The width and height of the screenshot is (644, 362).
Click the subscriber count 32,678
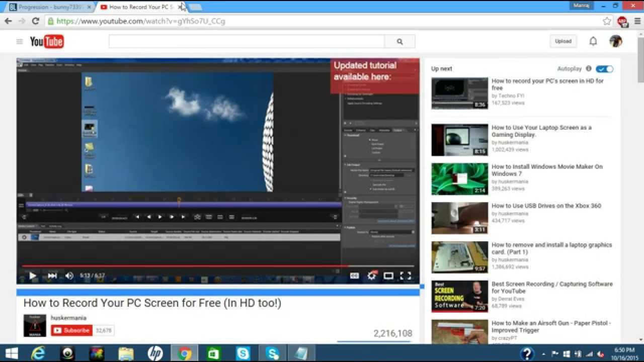[104, 330]
